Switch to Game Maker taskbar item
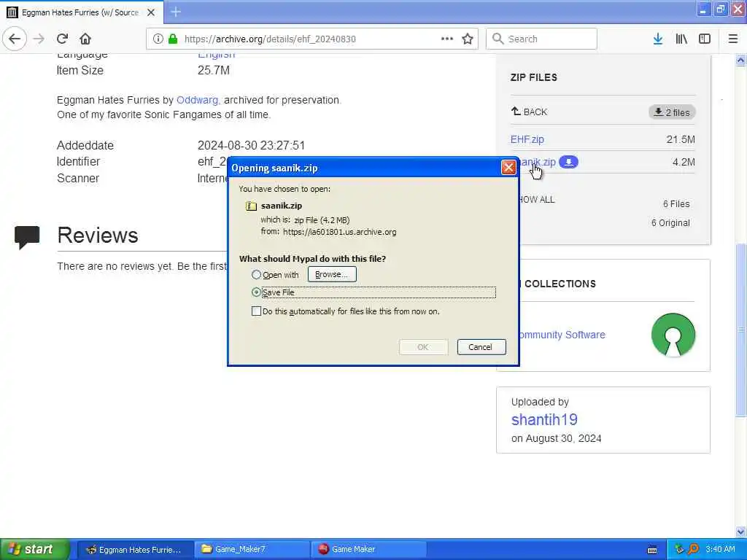747x560 pixels. [x=368, y=550]
